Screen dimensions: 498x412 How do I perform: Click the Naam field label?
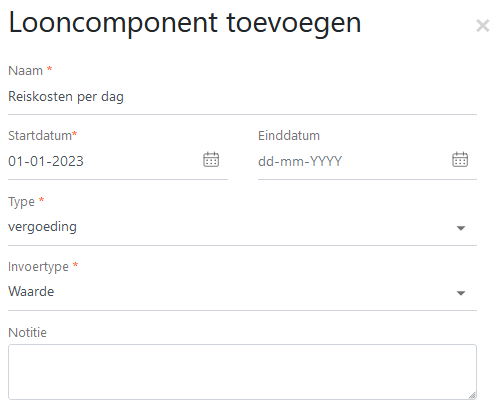click(x=25, y=71)
